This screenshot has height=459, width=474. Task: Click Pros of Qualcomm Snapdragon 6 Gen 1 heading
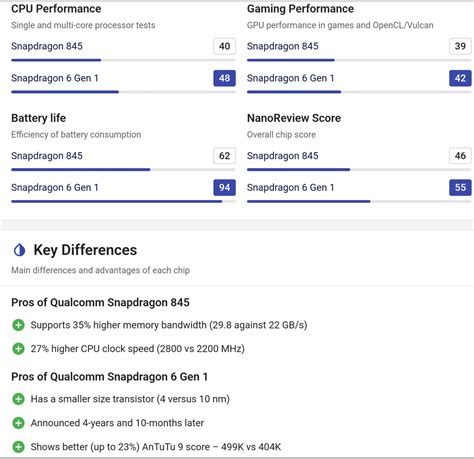tap(109, 377)
